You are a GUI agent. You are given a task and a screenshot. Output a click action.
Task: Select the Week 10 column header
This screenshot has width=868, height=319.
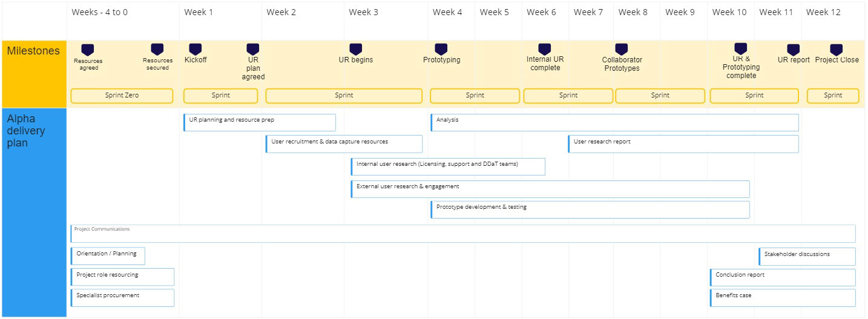[x=729, y=12]
